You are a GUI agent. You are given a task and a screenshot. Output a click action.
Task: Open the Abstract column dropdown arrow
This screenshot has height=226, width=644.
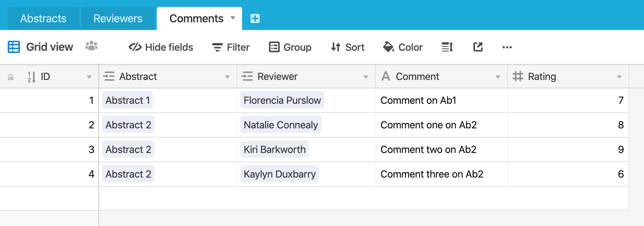[227, 77]
